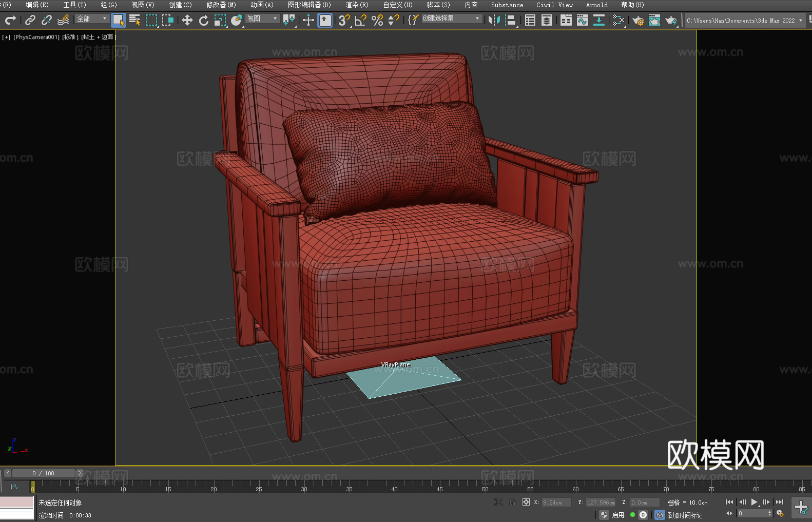This screenshot has width=812, height=522.
Task: Open the 修改器(M) menu
Action: (x=221, y=5)
